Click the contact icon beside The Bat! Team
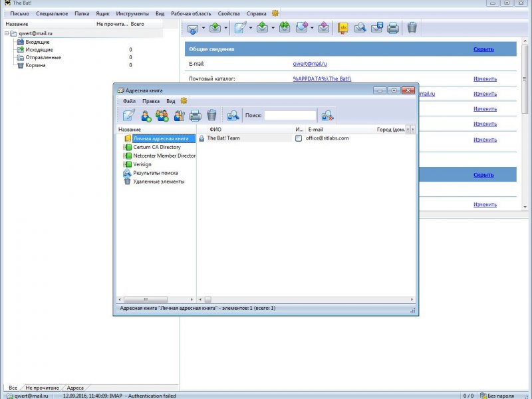 tap(201, 138)
